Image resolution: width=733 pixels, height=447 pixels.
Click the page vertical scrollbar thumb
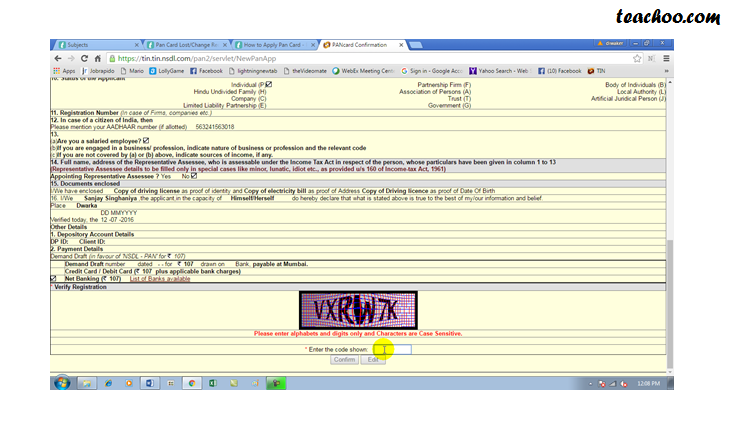pos(670,304)
